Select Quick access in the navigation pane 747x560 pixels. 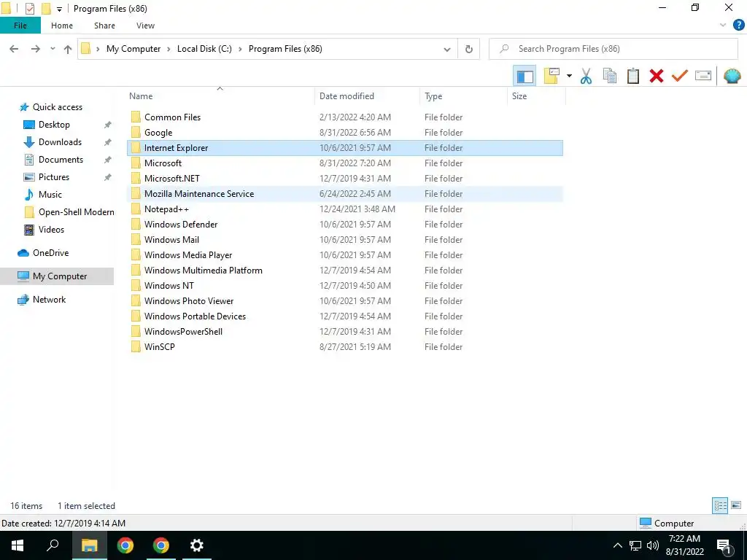click(x=57, y=107)
